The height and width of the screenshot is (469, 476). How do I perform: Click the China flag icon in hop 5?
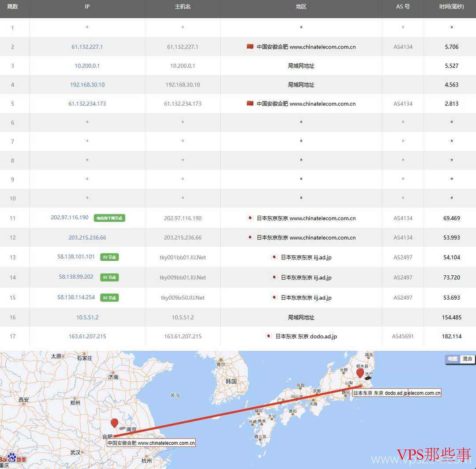coord(250,103)
